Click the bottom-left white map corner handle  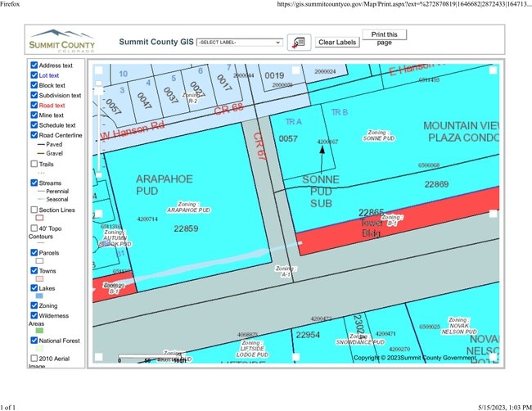[x=99, y=356]
